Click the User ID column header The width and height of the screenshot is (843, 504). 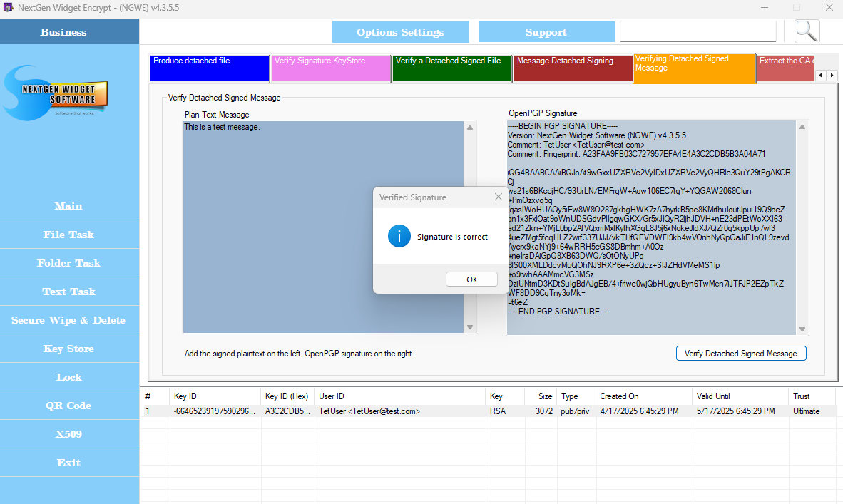400,396
